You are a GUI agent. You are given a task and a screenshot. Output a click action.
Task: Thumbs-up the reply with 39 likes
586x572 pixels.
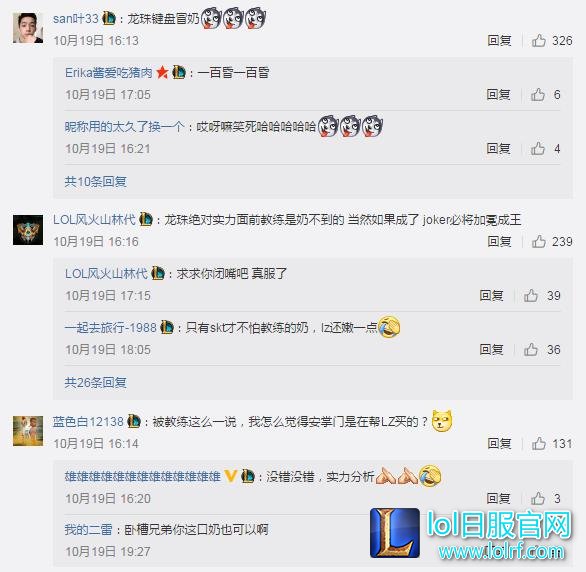[531, 296]
